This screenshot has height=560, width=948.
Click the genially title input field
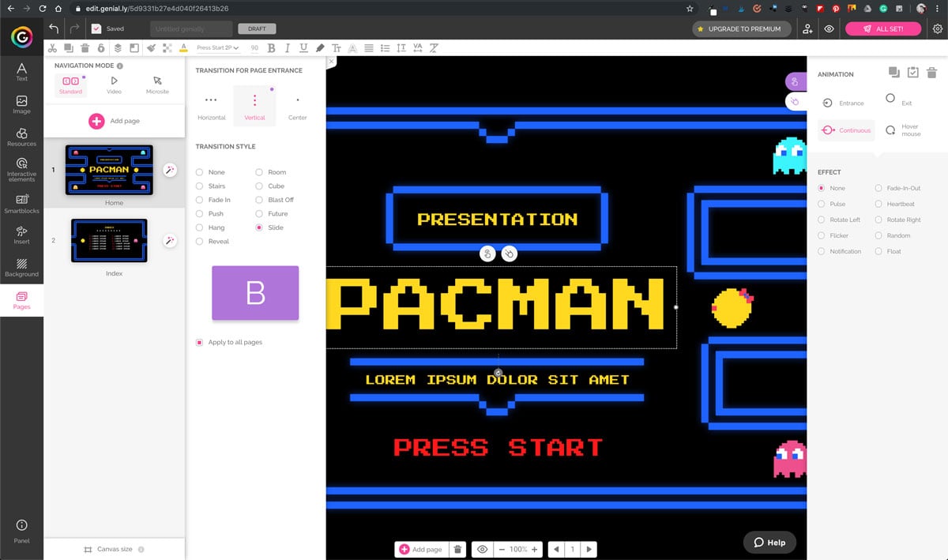(x=191, y=28)
